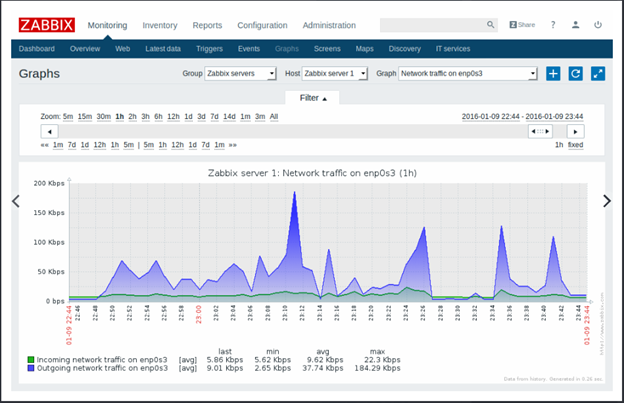The image size is (624, 403).
Task: Open the Graph dropdown Network traffic
Action: pyautogui.click(x=468, y=74)
